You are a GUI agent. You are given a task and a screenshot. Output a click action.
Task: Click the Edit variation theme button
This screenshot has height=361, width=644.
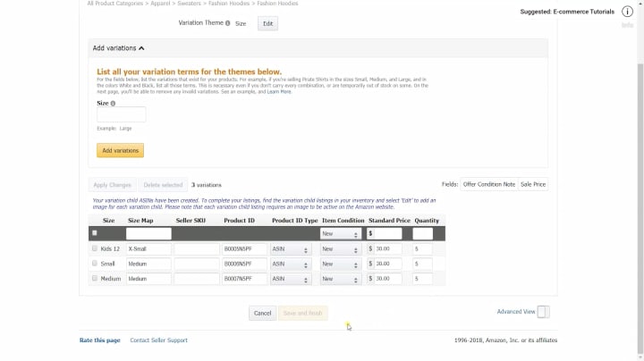click(x=267, y=24)
